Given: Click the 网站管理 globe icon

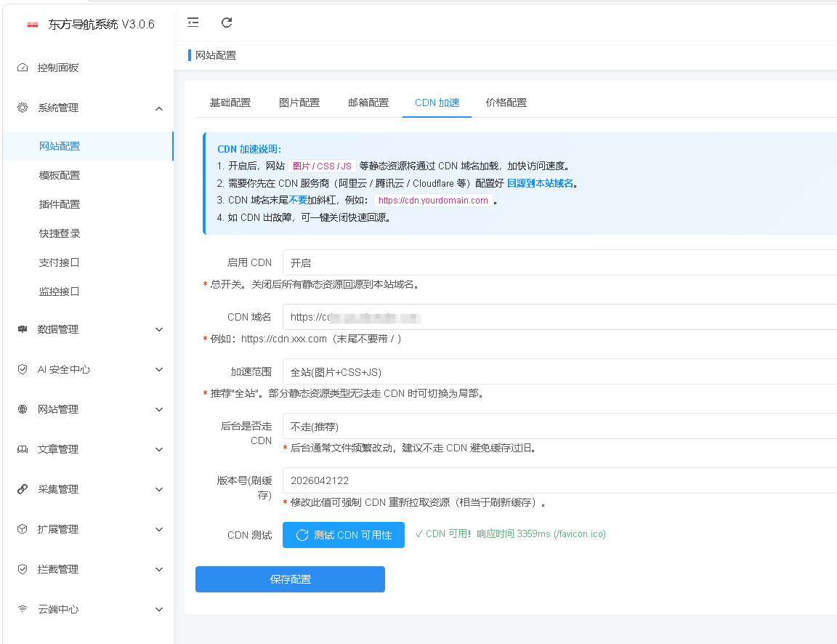Looking at the screenshot, I should 22,408.
